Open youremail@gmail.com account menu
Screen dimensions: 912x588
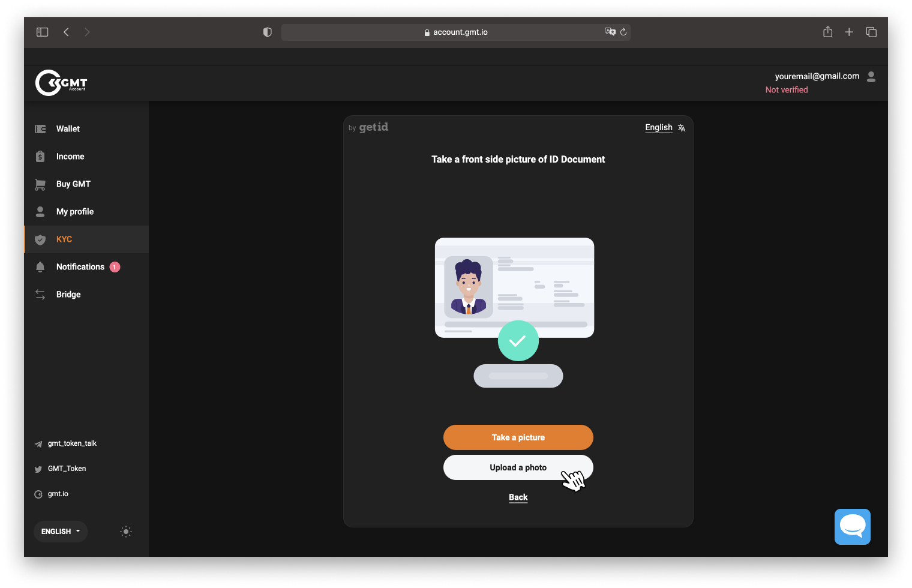pos(817,76)
